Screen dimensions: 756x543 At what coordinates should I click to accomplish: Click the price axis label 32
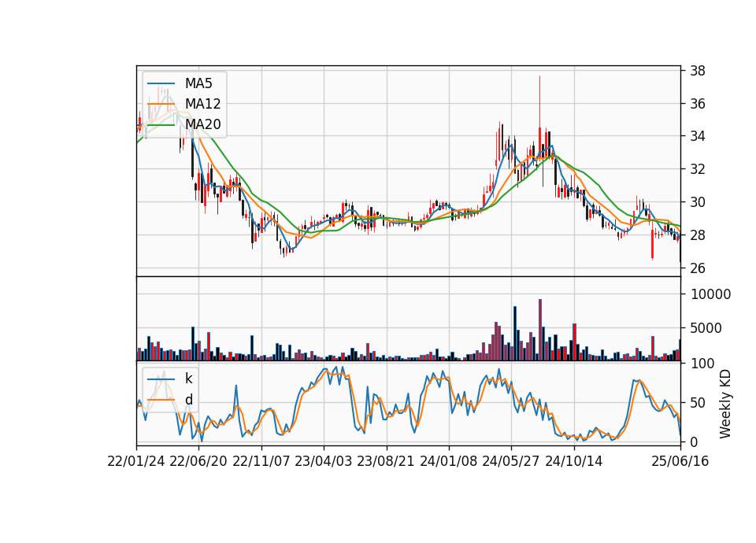coord(698,169)
